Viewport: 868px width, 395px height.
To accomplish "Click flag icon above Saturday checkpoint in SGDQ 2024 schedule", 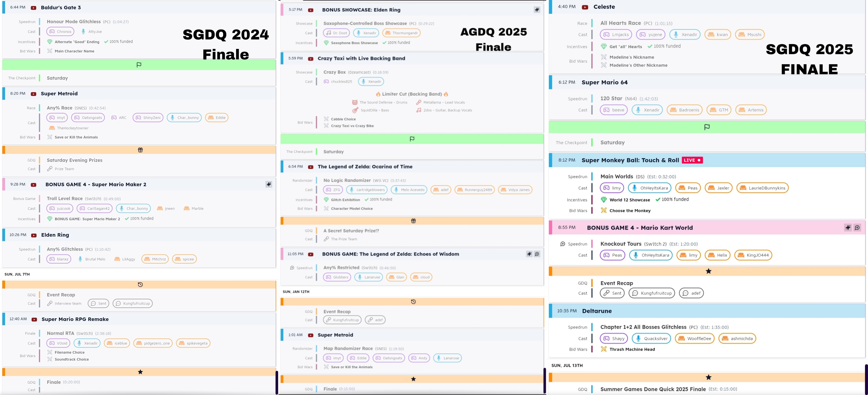I will click(x=139, y=65).
